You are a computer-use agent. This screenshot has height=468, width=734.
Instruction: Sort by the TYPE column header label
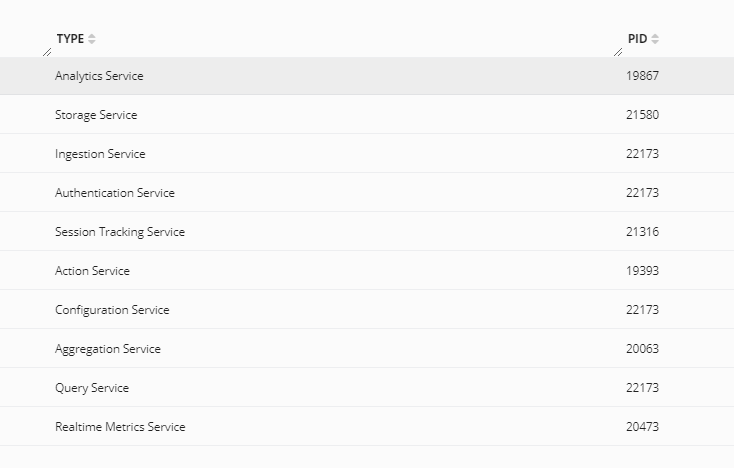(x=69, y=39)
